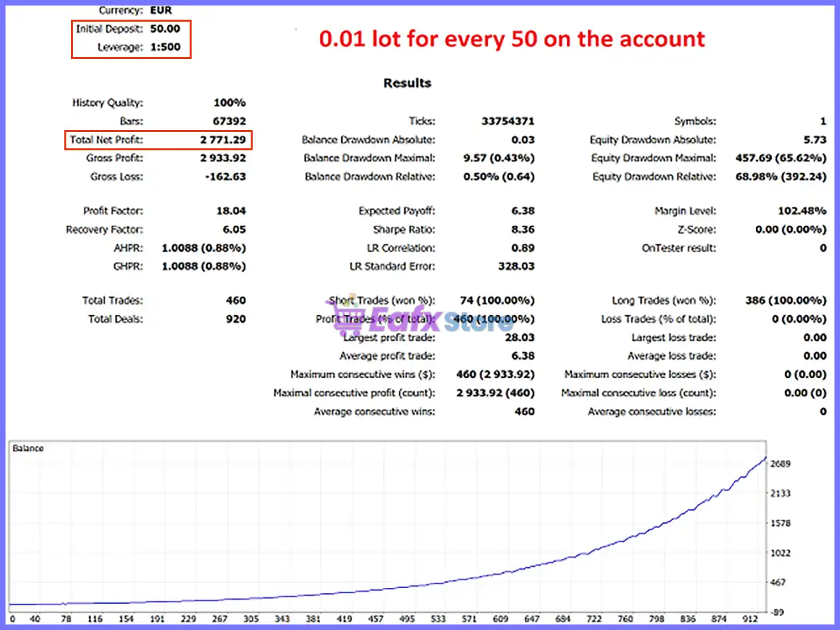Click Maximum consecutive losses value 0 (0.00)
Screen dimensions: 840x630
coord(805,375)
